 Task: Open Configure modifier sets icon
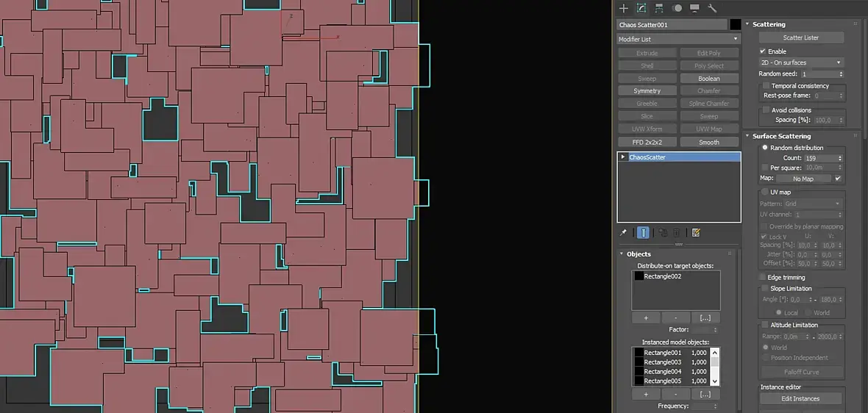click(696, 233)
